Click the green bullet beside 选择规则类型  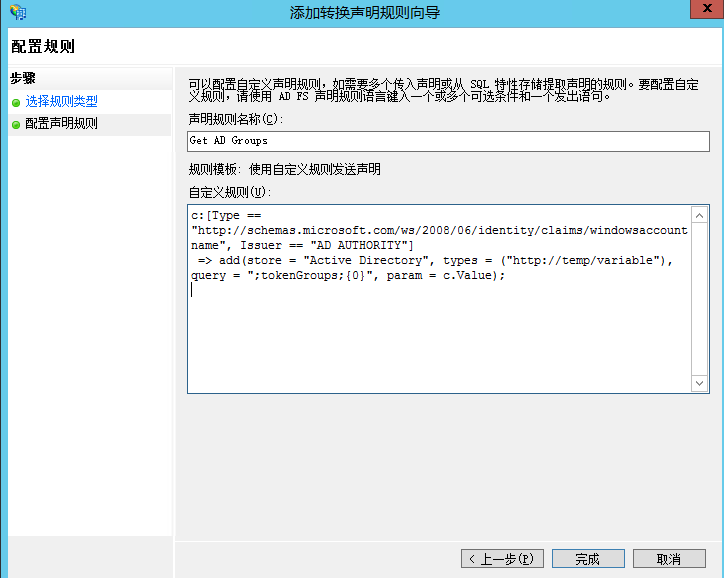pyautogui.click(x=16, y=102)
